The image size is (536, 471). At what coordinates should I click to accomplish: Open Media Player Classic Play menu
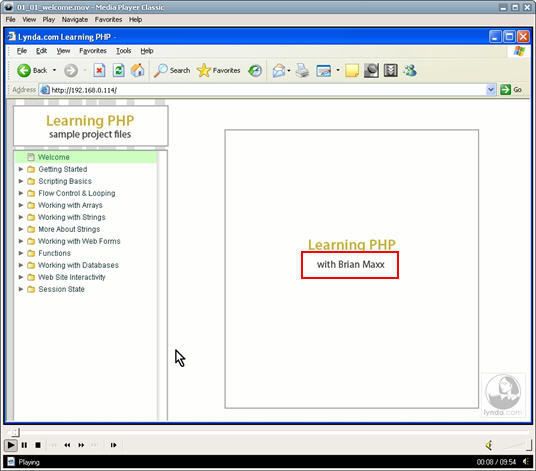pyautogui.click(x=49, y=19)
